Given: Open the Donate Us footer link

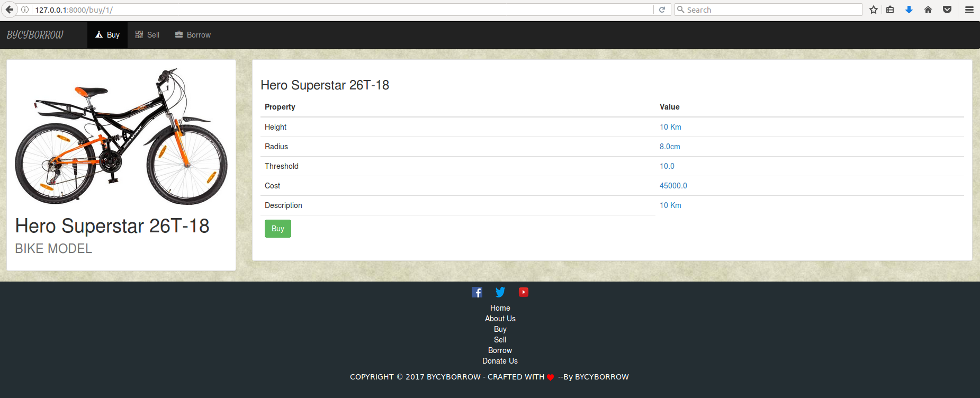Looking at the screenshot, I should tap(500, 361).
